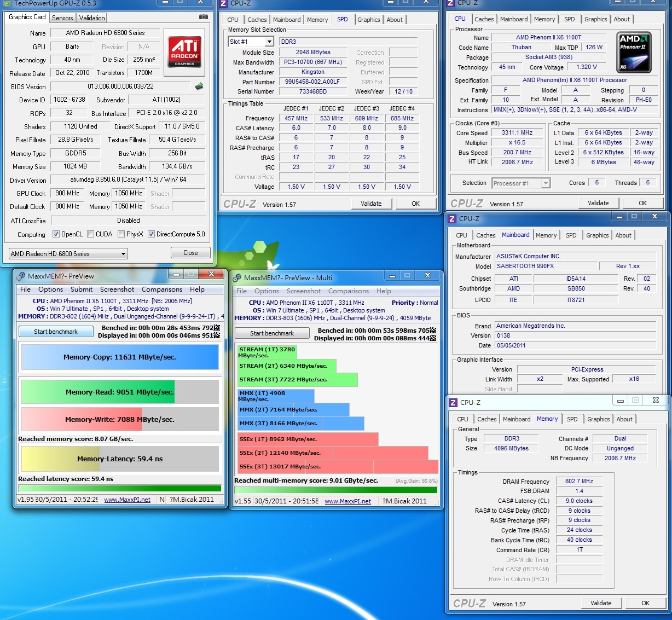Expand the AMD Radeon HD 6800 Series dropdown
The width and height of the screenshot is (672, 620).
click(x=123, y=254)
